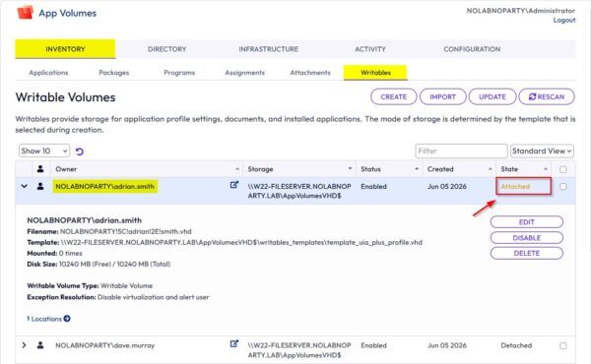Screen dimensions: 591x364
Task: Click Exception Resolution value text
Action: click(x=153, y=297)
